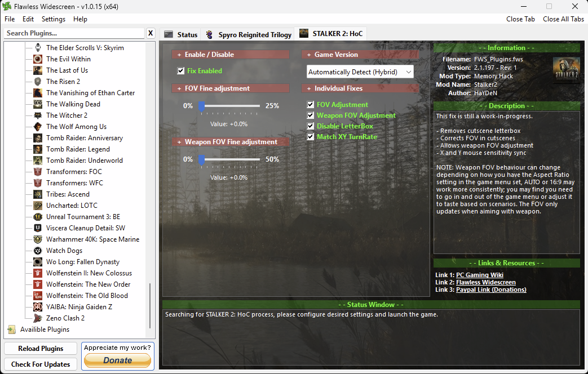Screen dimensions: 588x374
Task: Click The Witcher 2 plugin icon
Action: tap(38, 115)
